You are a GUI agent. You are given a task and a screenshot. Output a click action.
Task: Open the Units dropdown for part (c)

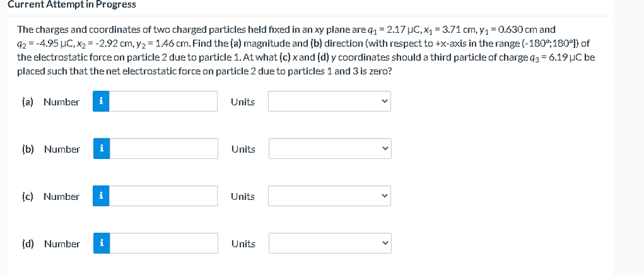330,196
